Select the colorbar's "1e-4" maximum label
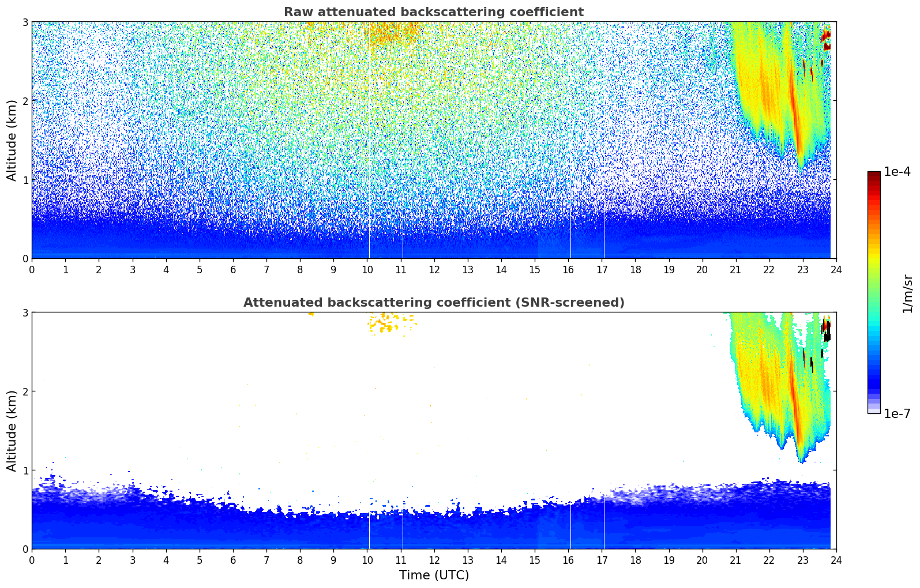This screenshot has height=588, width=920. coord(897,172)
